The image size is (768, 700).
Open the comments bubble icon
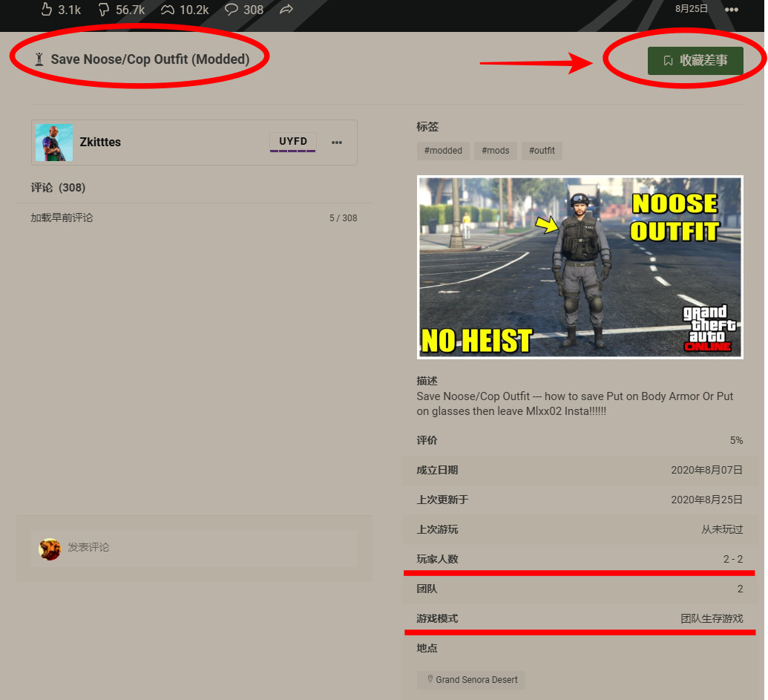click(x=232, y=10)
